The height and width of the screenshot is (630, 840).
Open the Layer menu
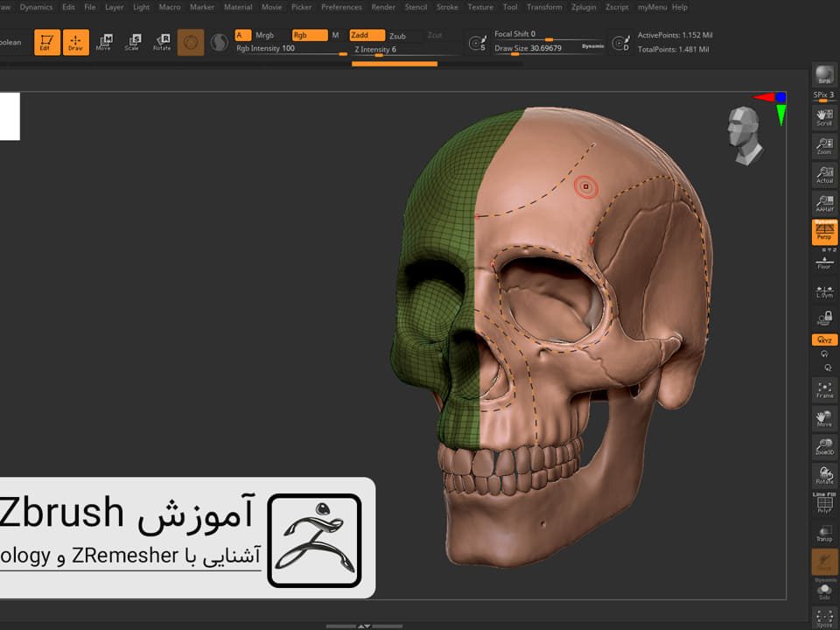point(114,7)
